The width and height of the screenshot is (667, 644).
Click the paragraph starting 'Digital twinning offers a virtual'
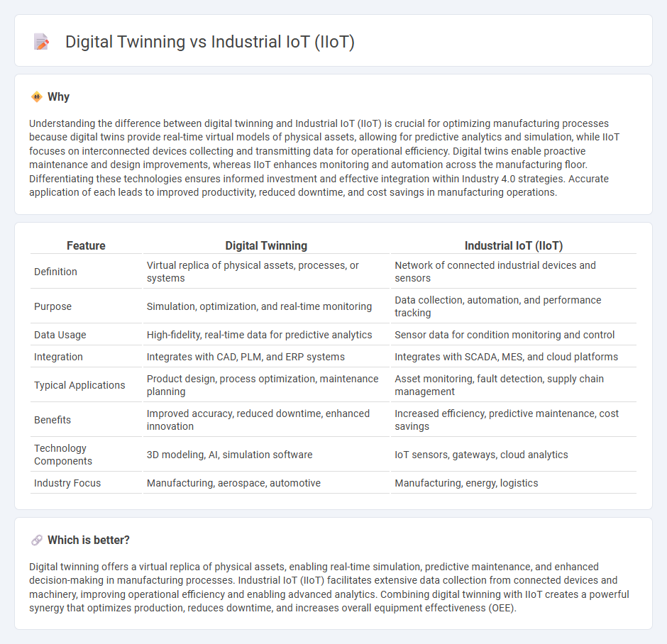click(x=329, y=587)
